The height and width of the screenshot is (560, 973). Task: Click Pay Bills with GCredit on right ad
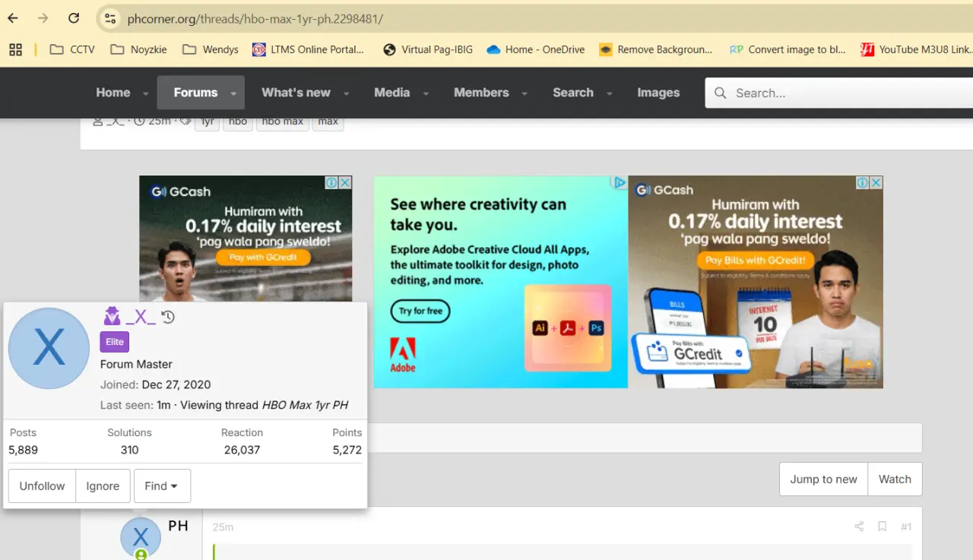(x=755, y=260)
